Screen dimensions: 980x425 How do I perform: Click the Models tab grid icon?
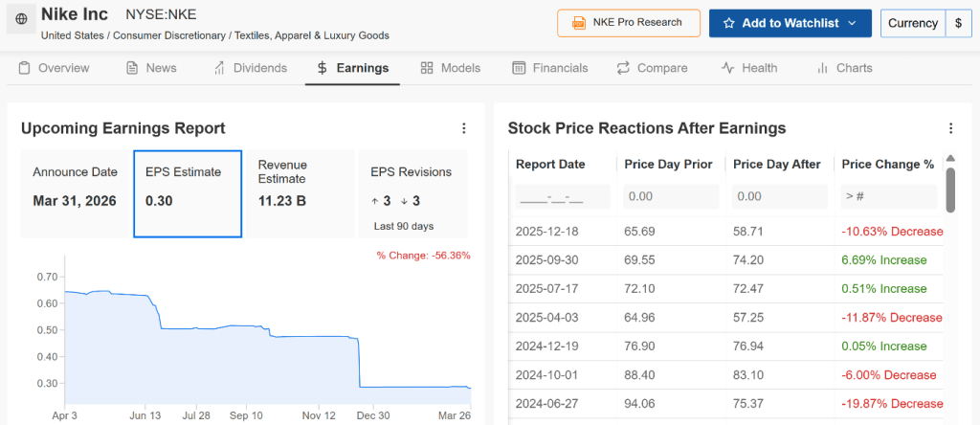(x=427, y=68)
